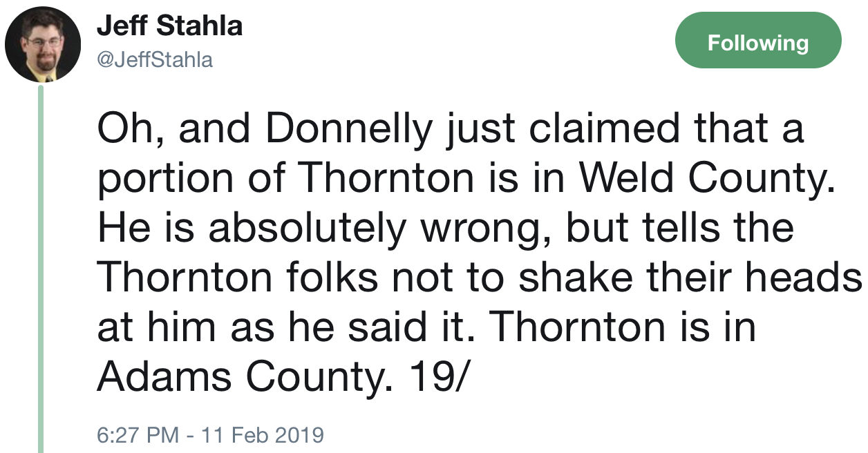Open the @JeffStahla handle link

(x=155, y=60)
